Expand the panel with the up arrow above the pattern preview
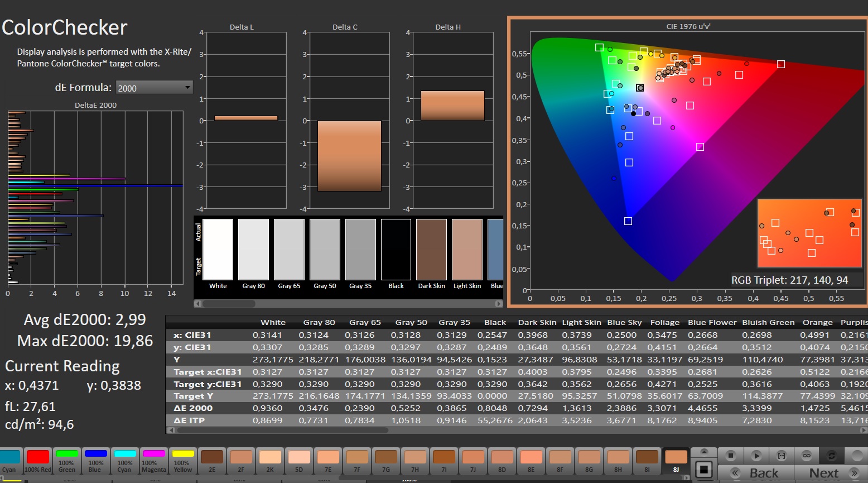The image size is (868, 483). coord(704,452)
